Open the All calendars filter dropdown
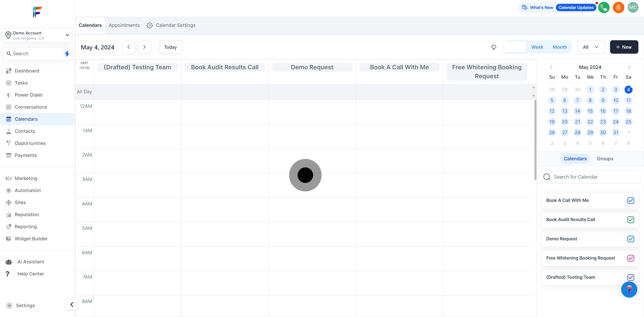Screen dimensions: 644x317 click(591, 47)
